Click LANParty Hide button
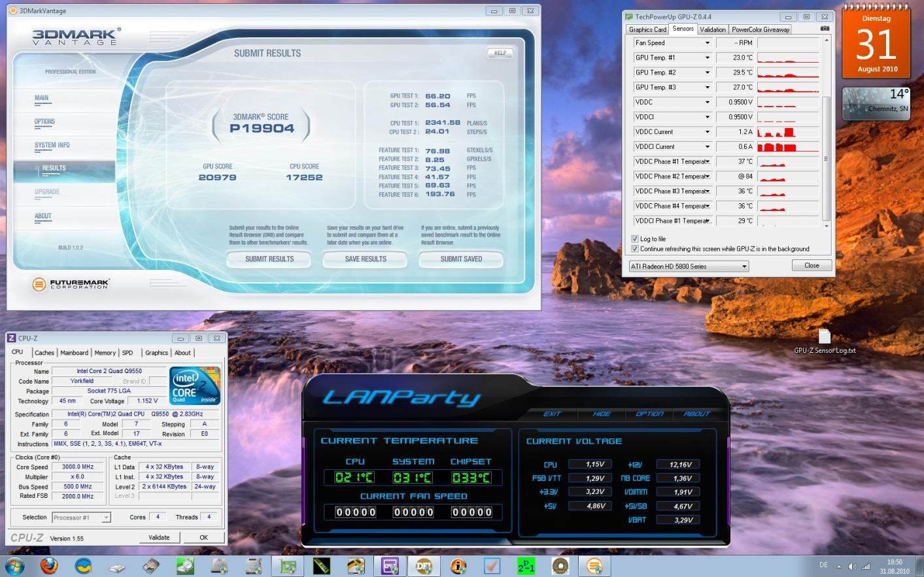The height and width of the screenshot is (577, 924). point(602,414)
